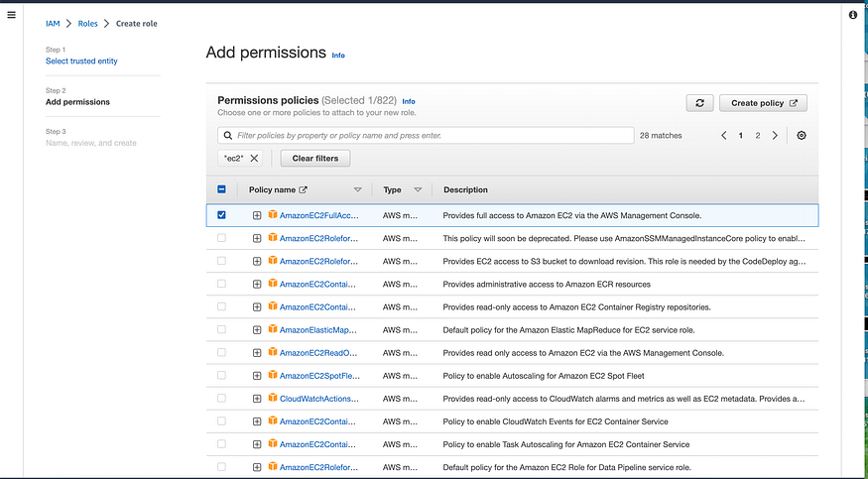This screenshot has height=479, width=868.
Task: Open the hamburger navigation menu
Action: [12, 16]
